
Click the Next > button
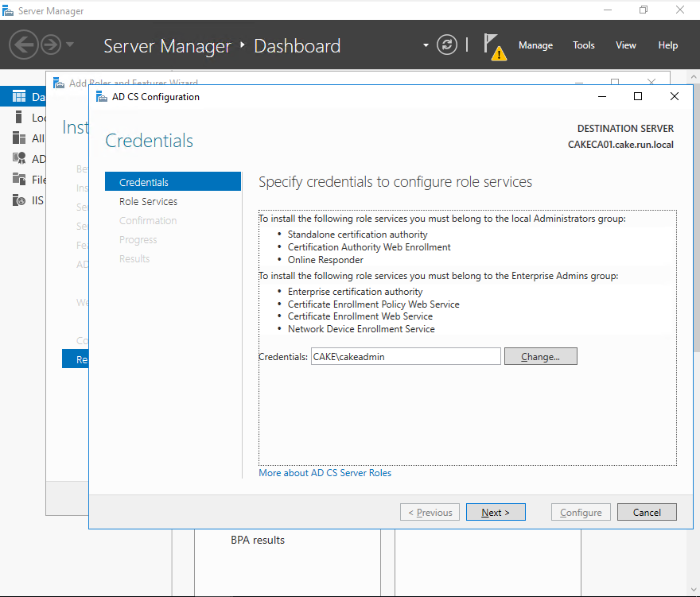[x=496, y=512]
